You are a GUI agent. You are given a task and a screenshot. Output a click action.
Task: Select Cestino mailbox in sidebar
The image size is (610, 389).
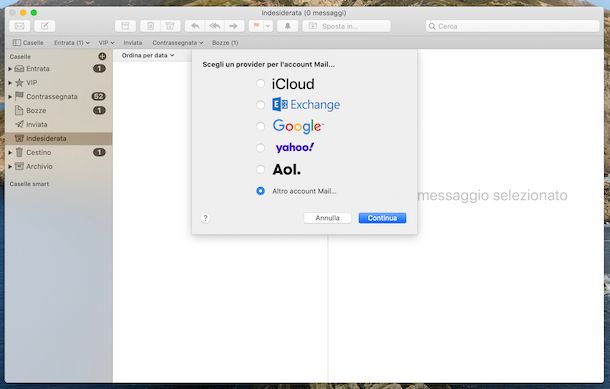(58, 152)
